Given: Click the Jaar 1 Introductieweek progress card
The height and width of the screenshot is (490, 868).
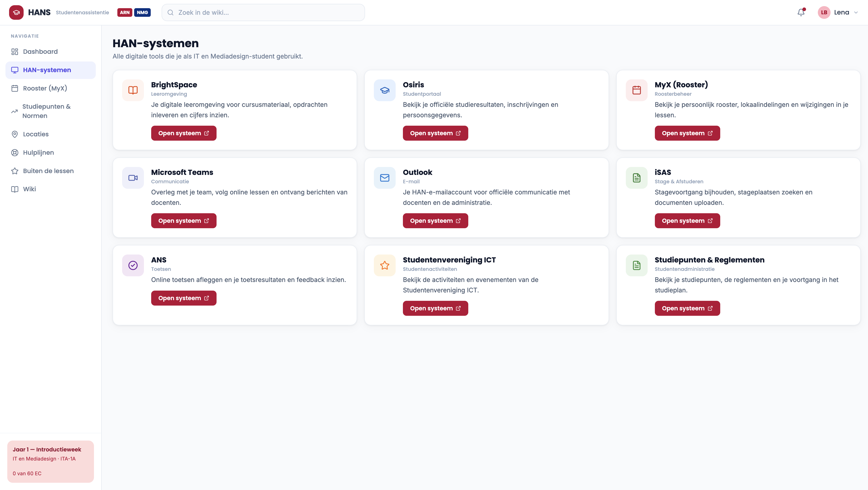Looking at the screenshot, I should click(x=51, y=462).
